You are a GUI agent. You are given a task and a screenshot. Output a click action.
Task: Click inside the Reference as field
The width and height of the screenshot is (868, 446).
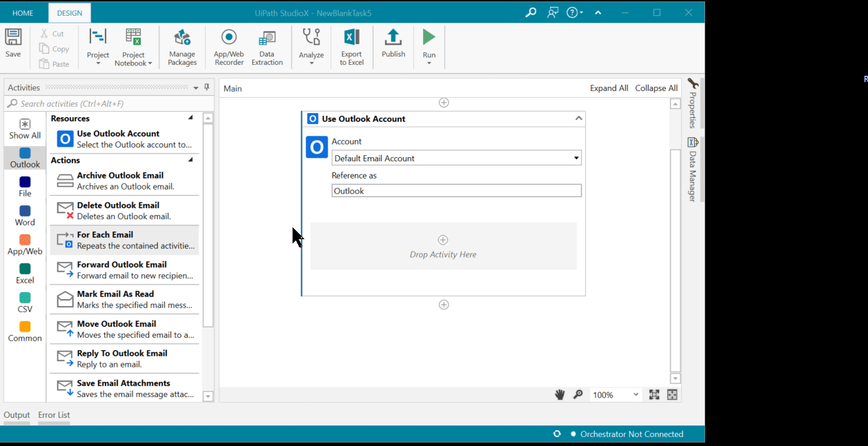[456, 190]
